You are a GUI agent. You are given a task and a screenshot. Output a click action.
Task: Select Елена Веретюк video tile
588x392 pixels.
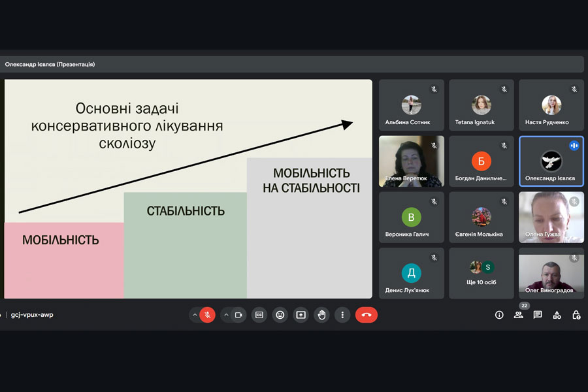[x=412, y=161]
